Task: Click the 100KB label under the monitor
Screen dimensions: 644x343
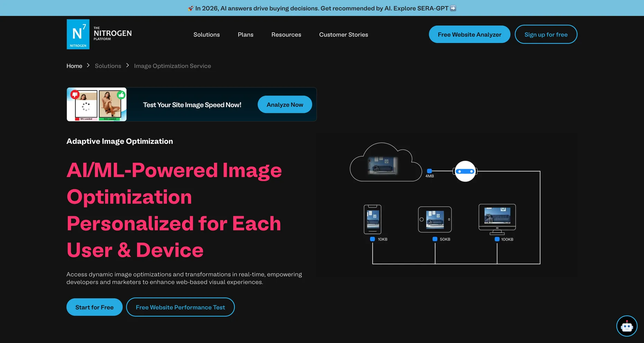Action: coord(507,239)
